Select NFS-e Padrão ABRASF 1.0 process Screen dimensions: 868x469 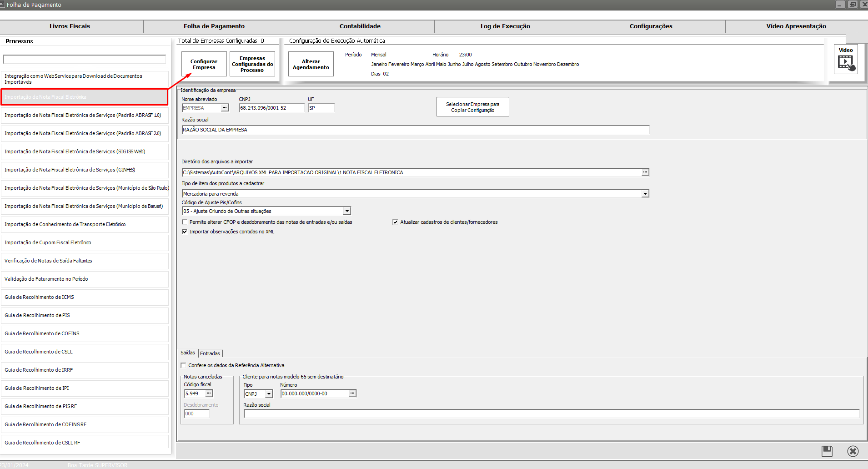[x=85, y=116]
